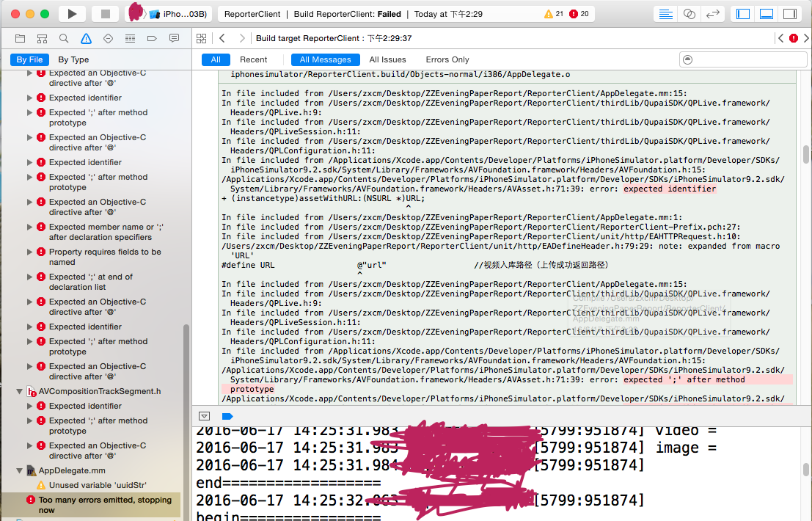Screen dimensions: 812x521
Task: Group issues By File
Action: point(29,59)
